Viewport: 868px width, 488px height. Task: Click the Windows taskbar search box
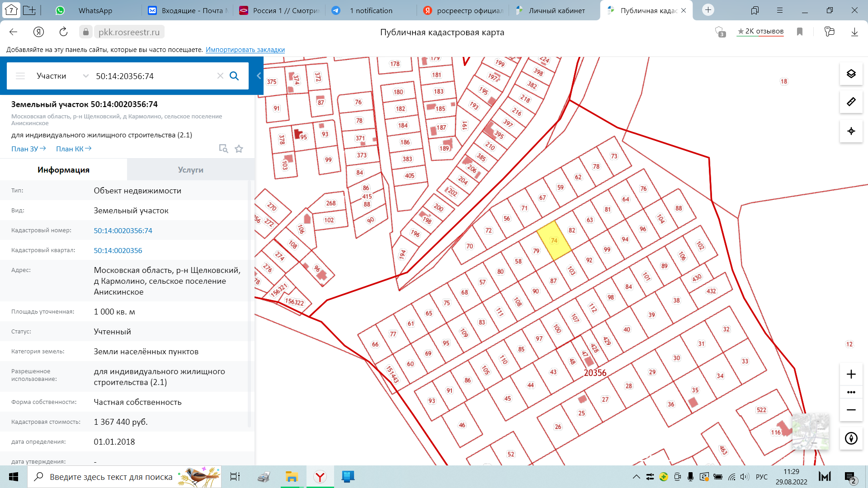point(111,477)
